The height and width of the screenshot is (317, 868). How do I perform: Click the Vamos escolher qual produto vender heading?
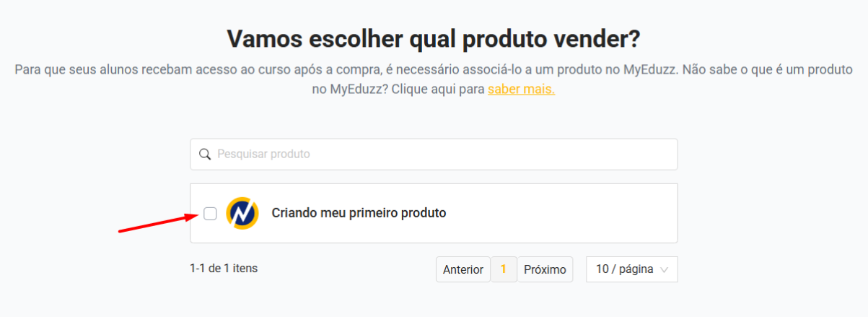pyautogui.click(x=434, y=38)
